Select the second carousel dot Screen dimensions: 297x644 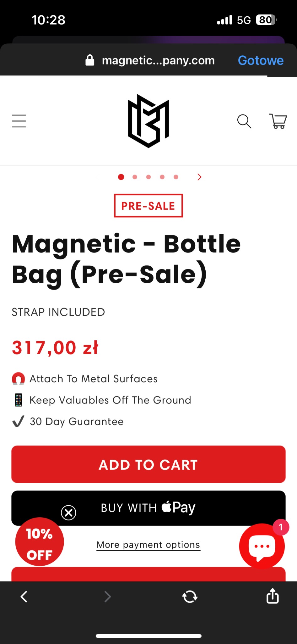135,177
